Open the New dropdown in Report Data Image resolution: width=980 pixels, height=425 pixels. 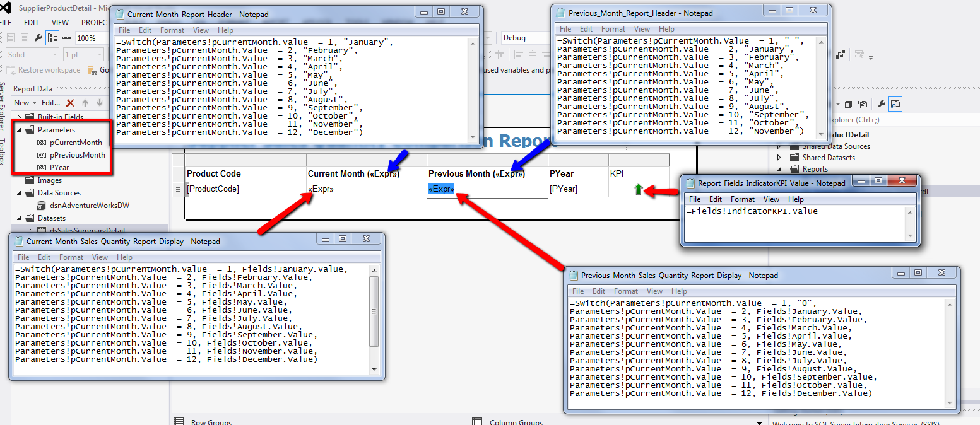[25, 103]
